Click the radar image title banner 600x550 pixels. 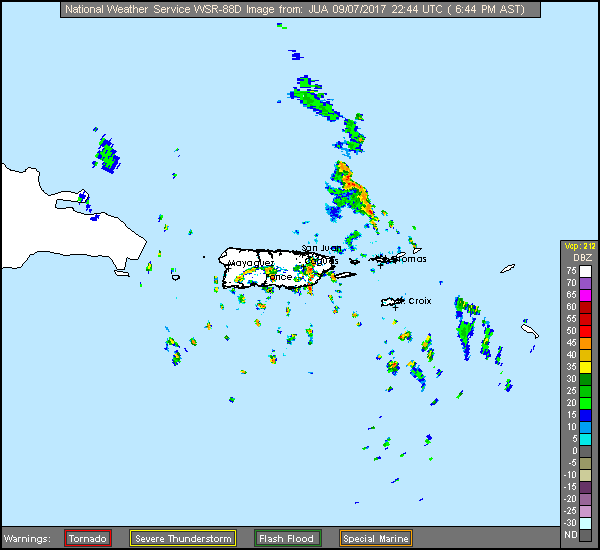click(300, 9)
